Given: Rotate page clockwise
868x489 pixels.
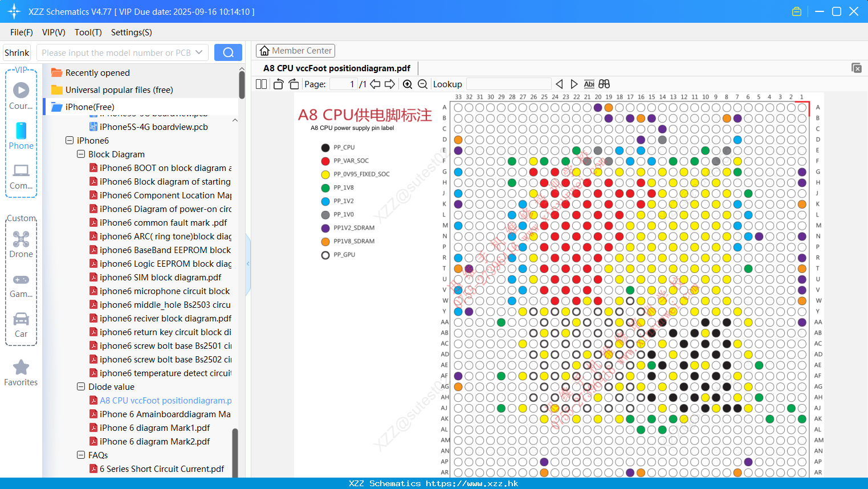Looking at the screenshot, I should (294, 84).
